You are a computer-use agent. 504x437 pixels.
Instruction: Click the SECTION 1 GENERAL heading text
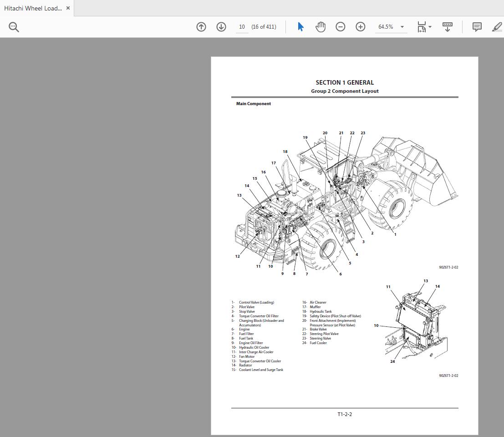pos(345,82)
